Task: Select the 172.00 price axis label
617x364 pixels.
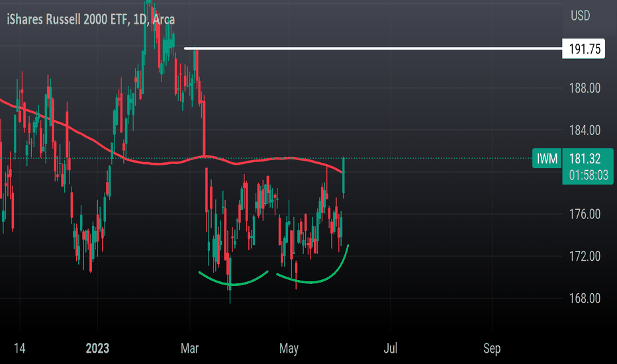Action: (585, 257)
